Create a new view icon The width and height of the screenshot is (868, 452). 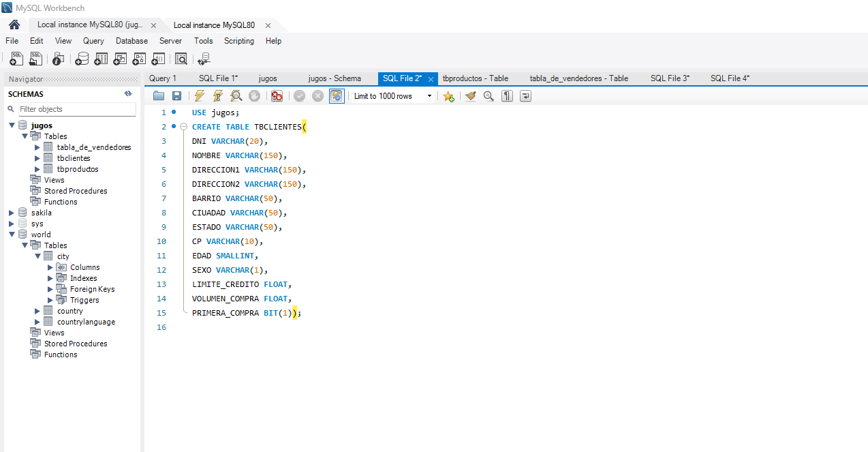click(x=120, y=59)
